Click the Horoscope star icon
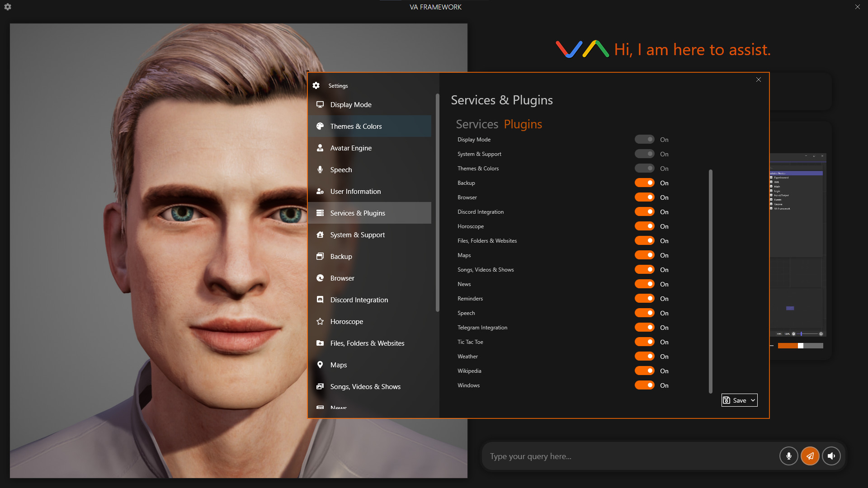The image size is (868, 488). (x=320, y=321)
